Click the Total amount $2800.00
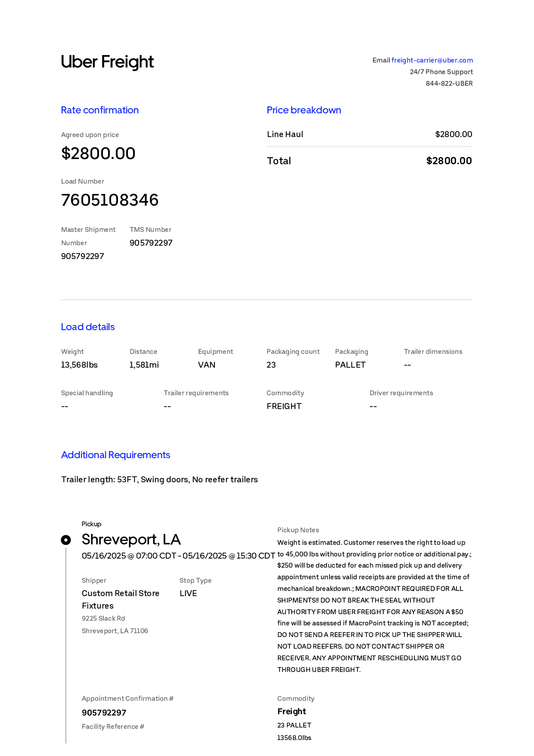The height and width of the screenshot is (756, 534). tap(449, 161)
